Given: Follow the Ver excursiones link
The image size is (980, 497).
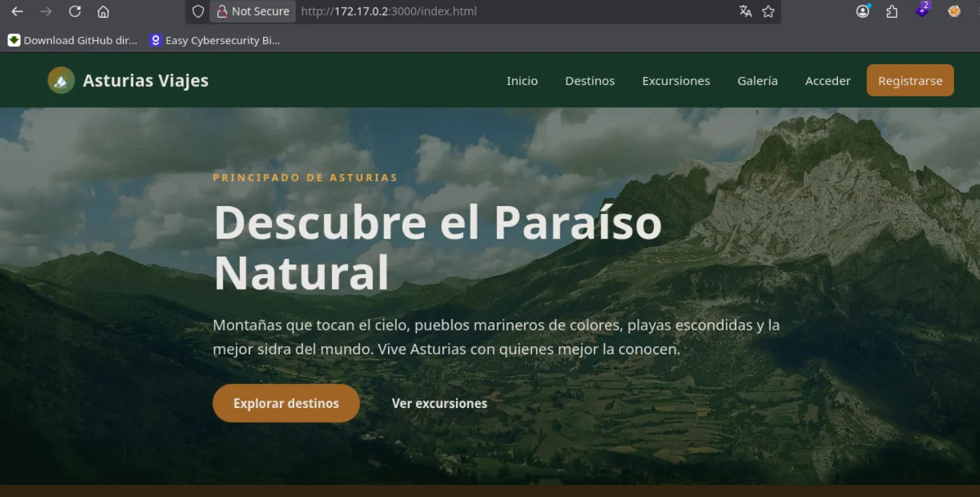Looking at the screenshot, I should 440,403.
